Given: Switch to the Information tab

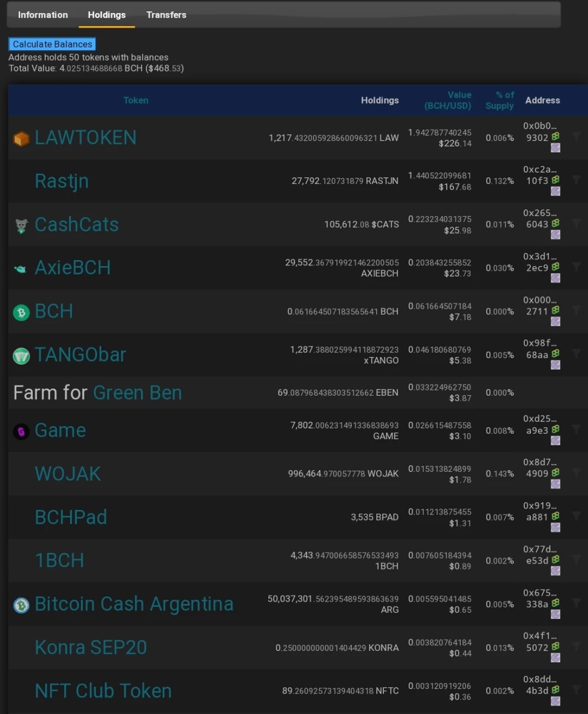Looking at the screenshot, I should point(43,15).
